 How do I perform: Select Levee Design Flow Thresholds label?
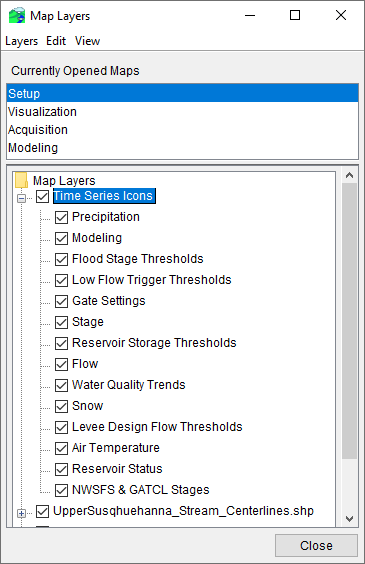pyautogui.click(x=157, y=427)
